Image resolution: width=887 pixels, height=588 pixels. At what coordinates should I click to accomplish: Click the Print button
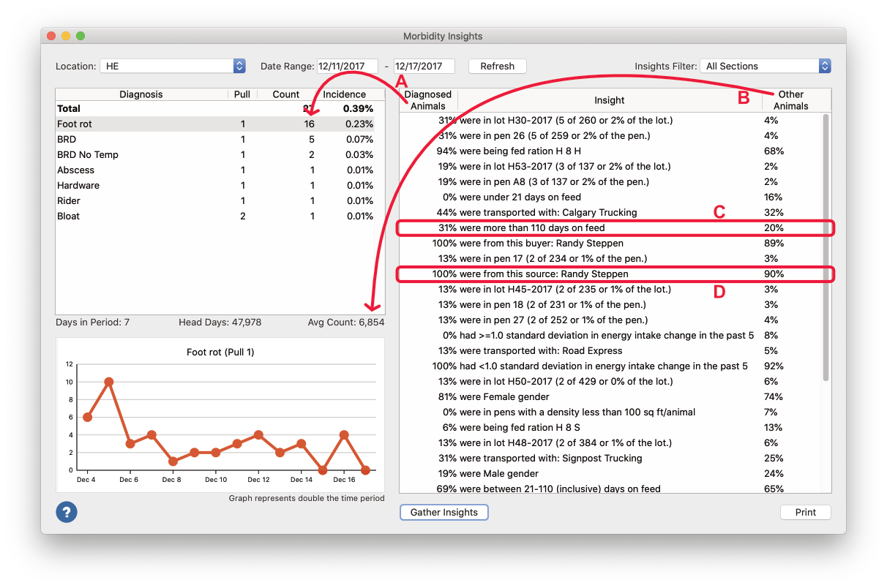pyautogui.click(x=806, y=513)
